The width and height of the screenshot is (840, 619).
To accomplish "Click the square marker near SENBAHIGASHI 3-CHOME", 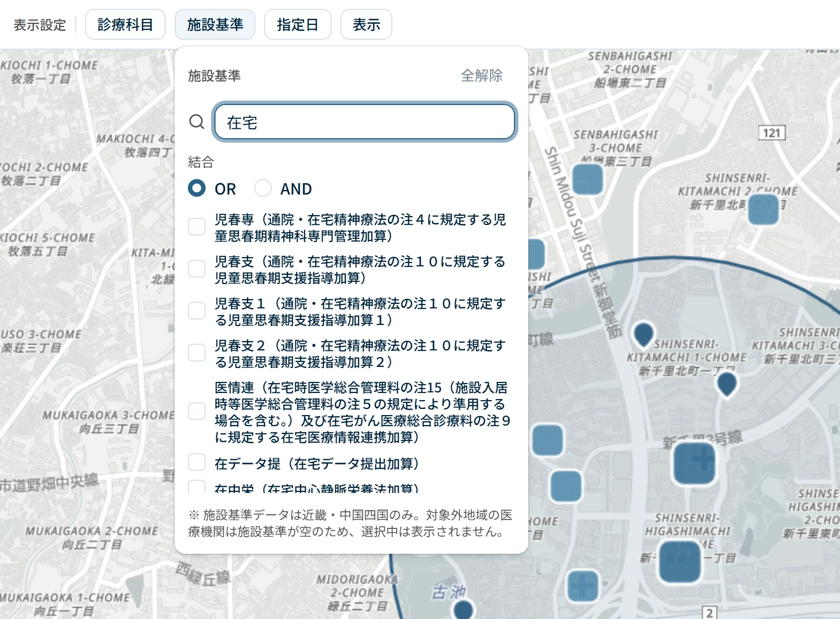I will coord(587,180).
